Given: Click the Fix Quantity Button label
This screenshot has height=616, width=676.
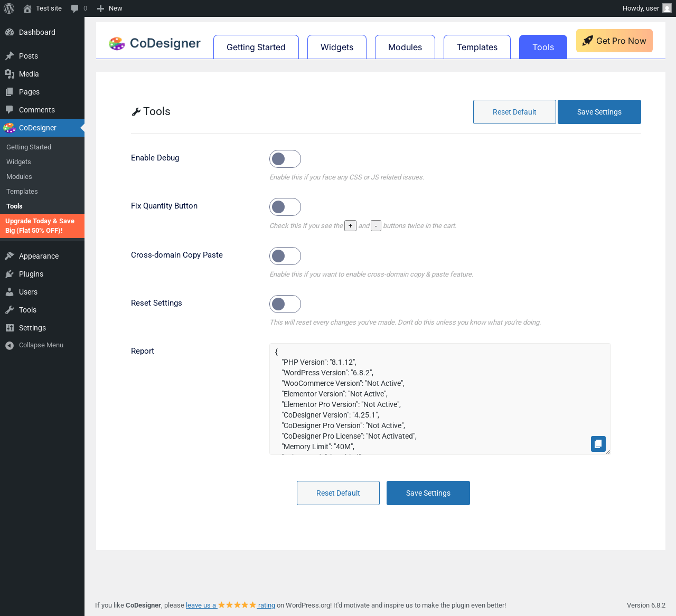Looking at the screenshot, I should point(164,206).
